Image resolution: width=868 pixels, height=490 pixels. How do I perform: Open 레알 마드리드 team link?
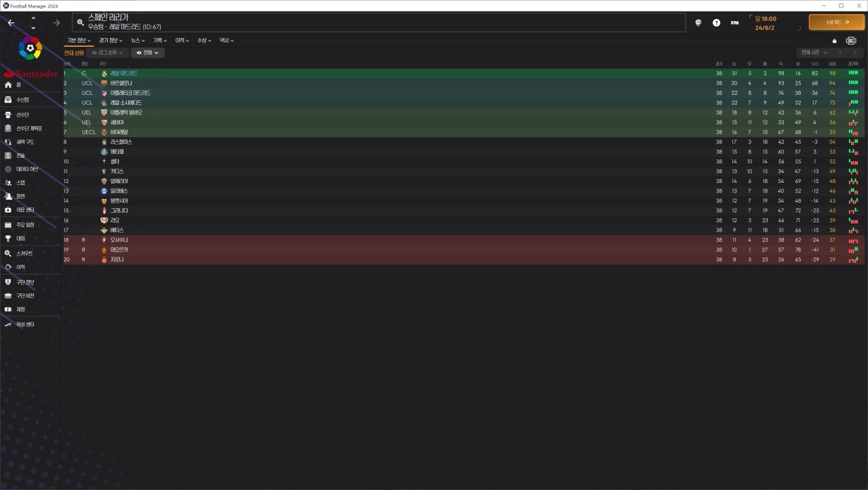(124, 73)
